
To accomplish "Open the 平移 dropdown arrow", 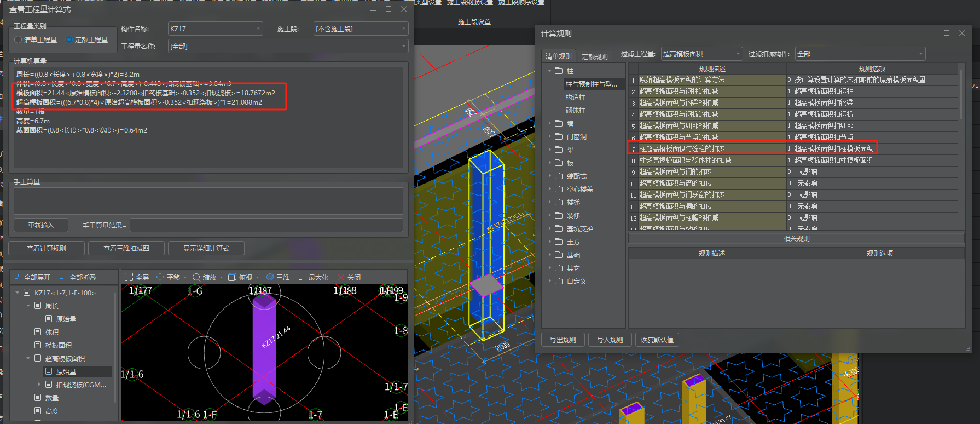I will pos(185,277).
